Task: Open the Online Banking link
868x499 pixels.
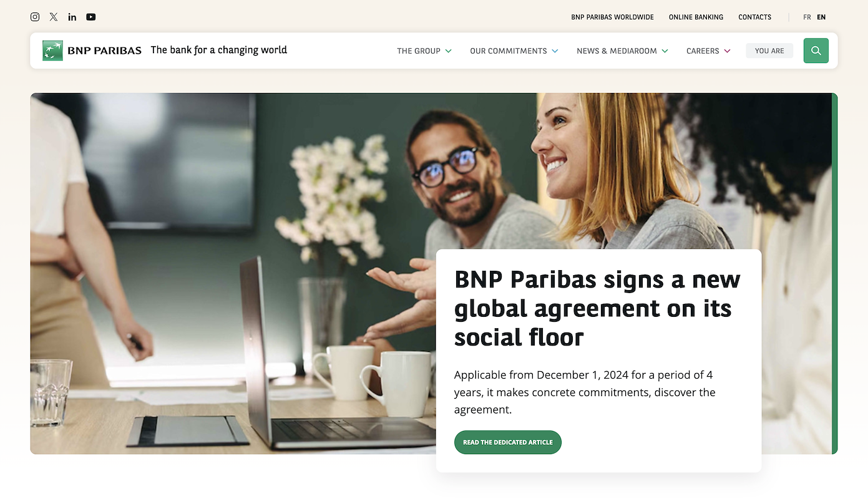Action: 696,17
